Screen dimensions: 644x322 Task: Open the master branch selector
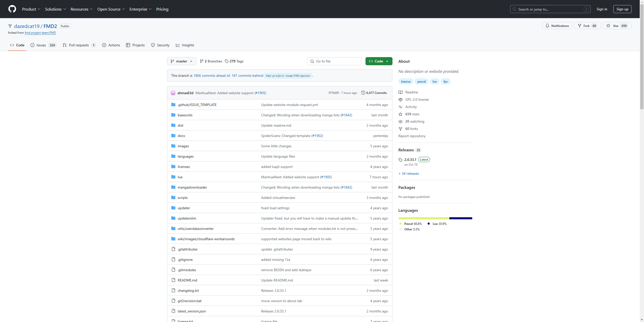182,61
